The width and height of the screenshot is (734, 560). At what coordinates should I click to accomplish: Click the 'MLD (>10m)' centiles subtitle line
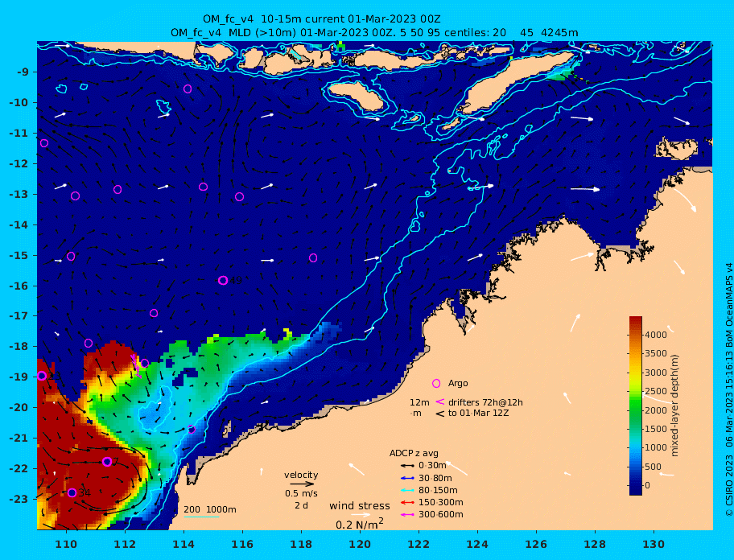[374, 33]
